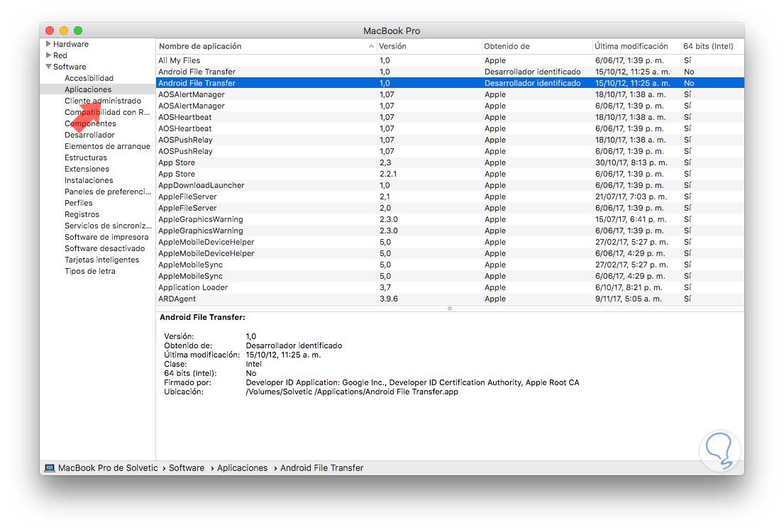Click the green full-screen window button
Screen dimensions: 784x532
coord(78,31)
